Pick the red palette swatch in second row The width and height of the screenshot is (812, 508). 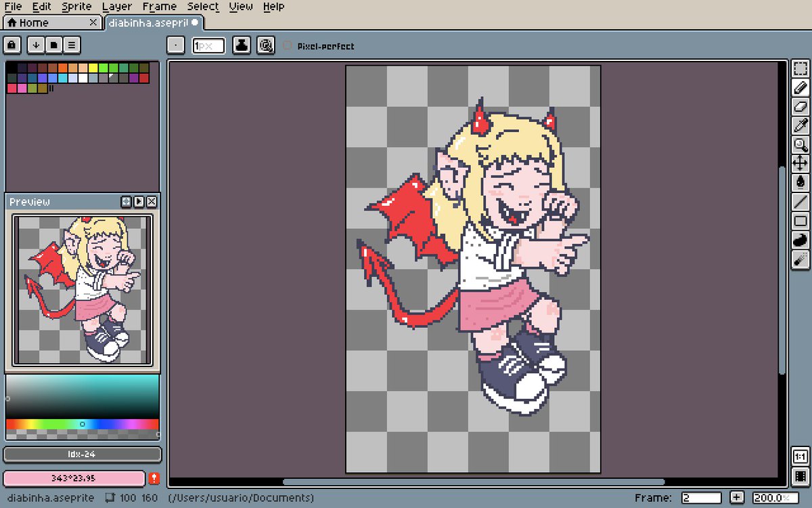pos(144,78)
